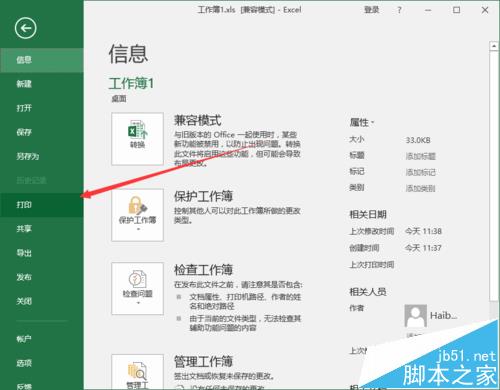Select 关闭 in sidebar
Screen dimensions: 500x390
click(x=42, y=301)
